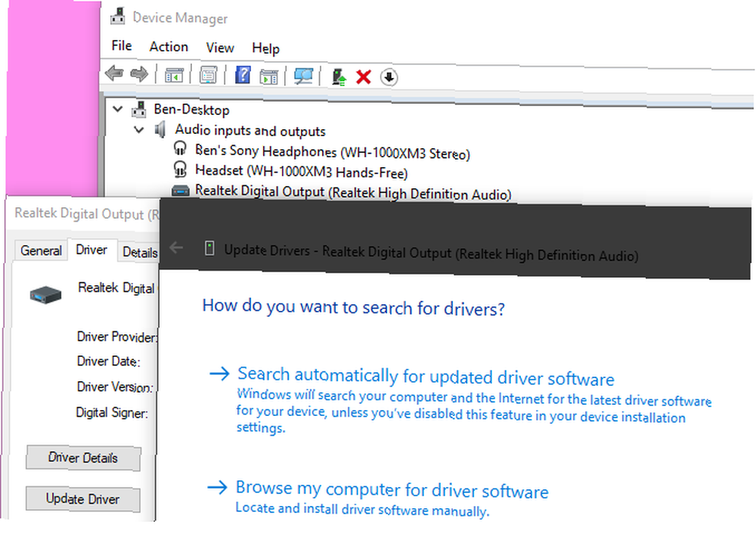Choose Search automatically for updated driver software

point(426,376)
